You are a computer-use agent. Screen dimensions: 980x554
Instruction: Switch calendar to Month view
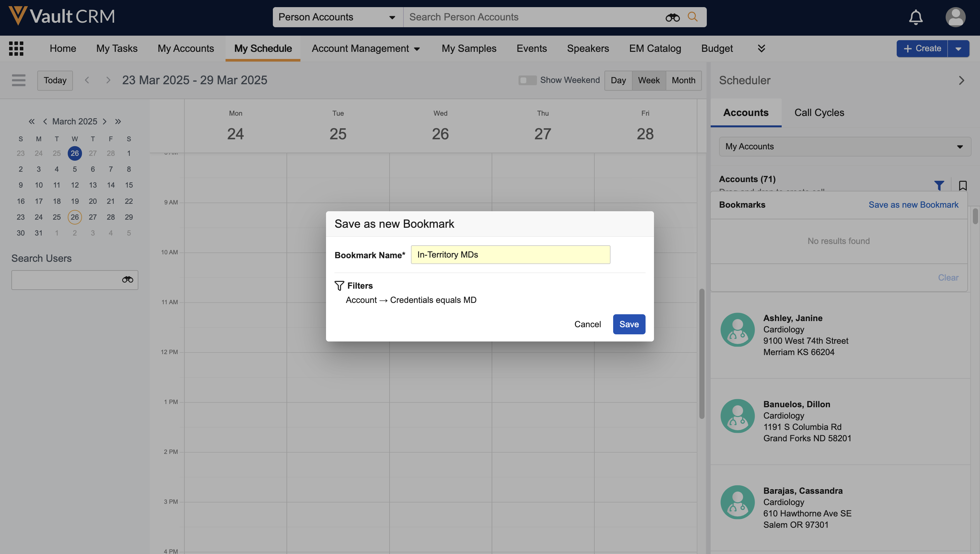coord(683,80)
